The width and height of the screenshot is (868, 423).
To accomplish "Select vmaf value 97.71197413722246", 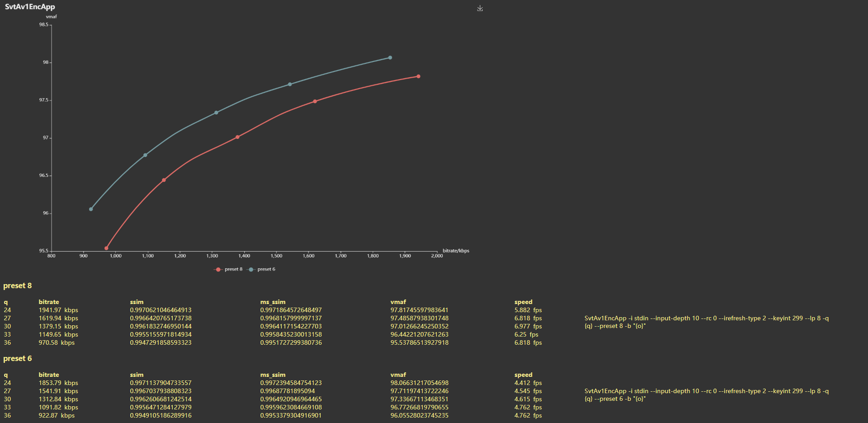I will click(x=419, y=391).
